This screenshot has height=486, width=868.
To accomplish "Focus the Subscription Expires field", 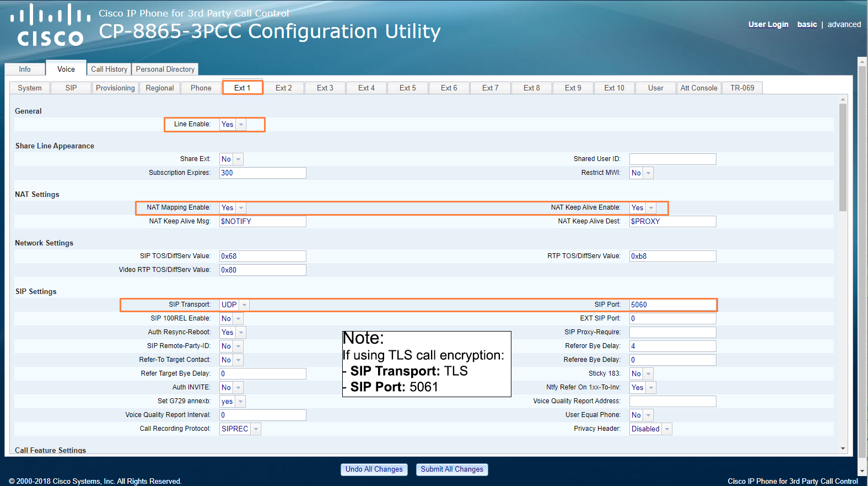I will pyautogui.click(x=263, y=173).
